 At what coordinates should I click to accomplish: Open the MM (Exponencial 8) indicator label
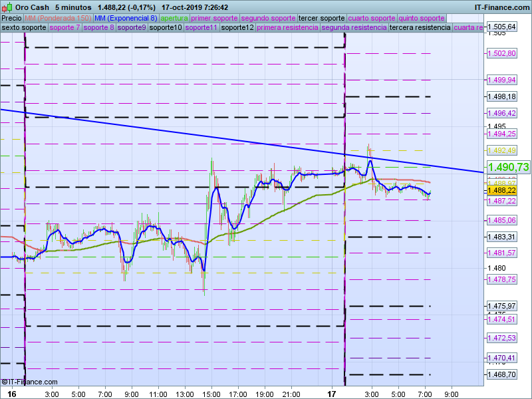point(126,18)
